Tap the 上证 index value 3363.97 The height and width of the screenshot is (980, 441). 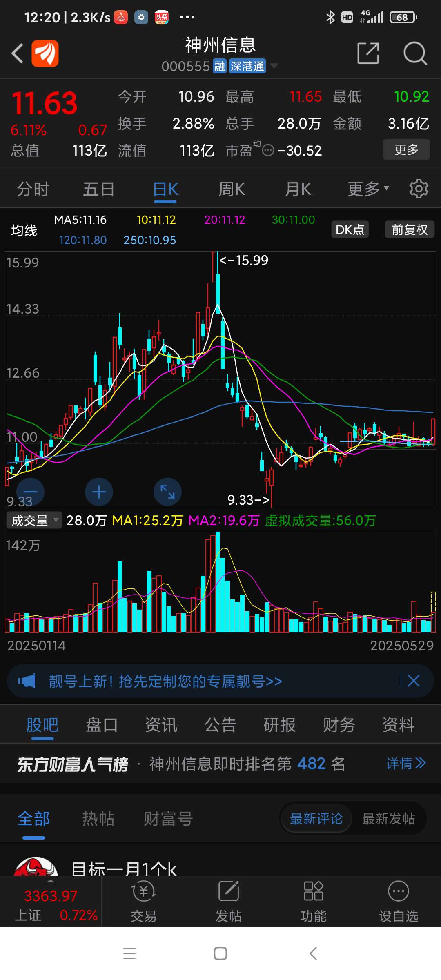pyautogui.click(x=51, y=895)
